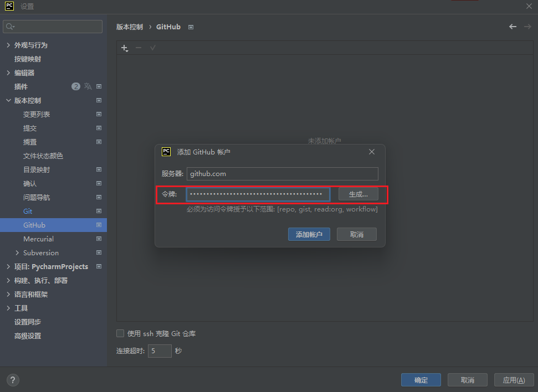This screenshot has width=538, height=392.
Task: Open the 搁置 settings page
Action: pos(29,142)
